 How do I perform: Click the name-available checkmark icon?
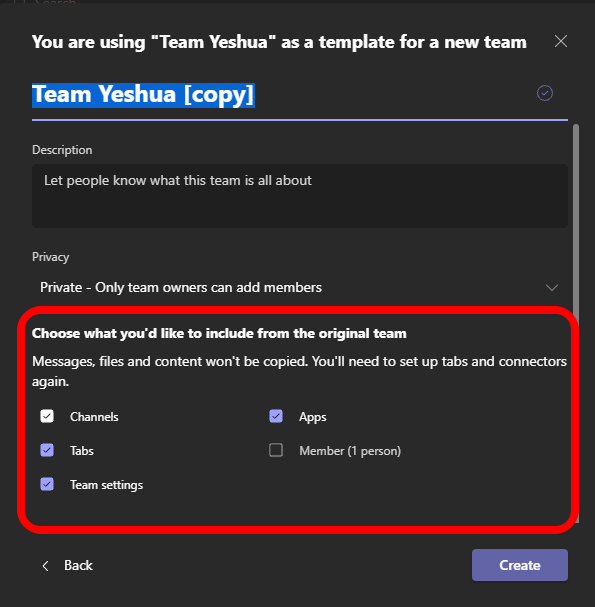(545, 93)
